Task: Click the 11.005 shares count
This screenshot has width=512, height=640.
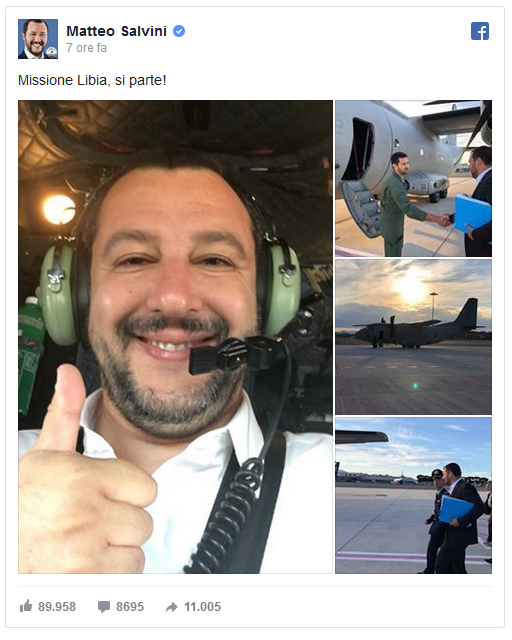Action: [203, 607]
